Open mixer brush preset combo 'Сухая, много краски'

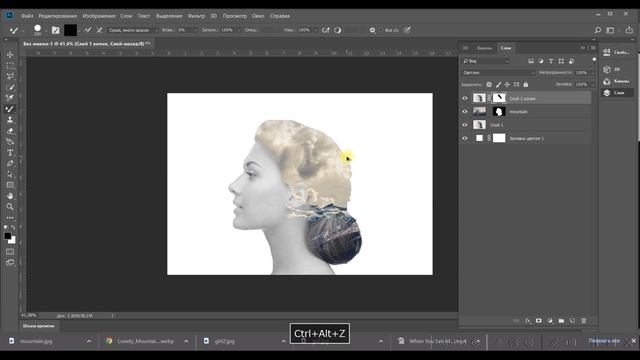pyautogui.click(x=133, y=30)
